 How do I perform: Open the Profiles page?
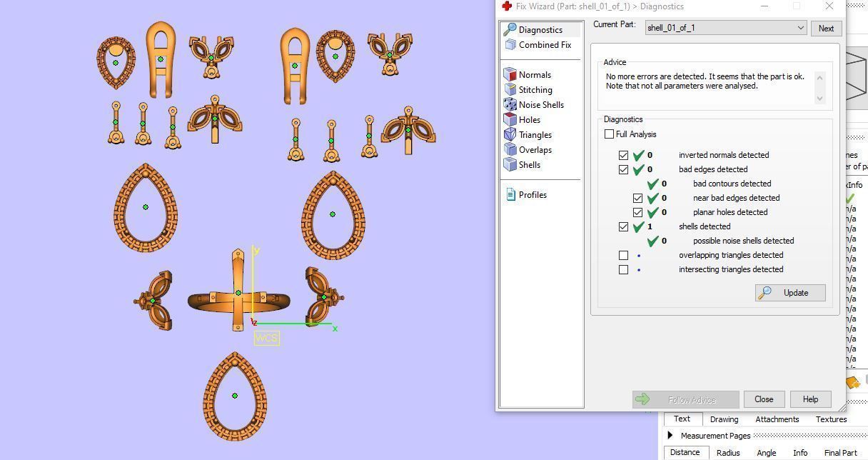(x=533, y=195)
